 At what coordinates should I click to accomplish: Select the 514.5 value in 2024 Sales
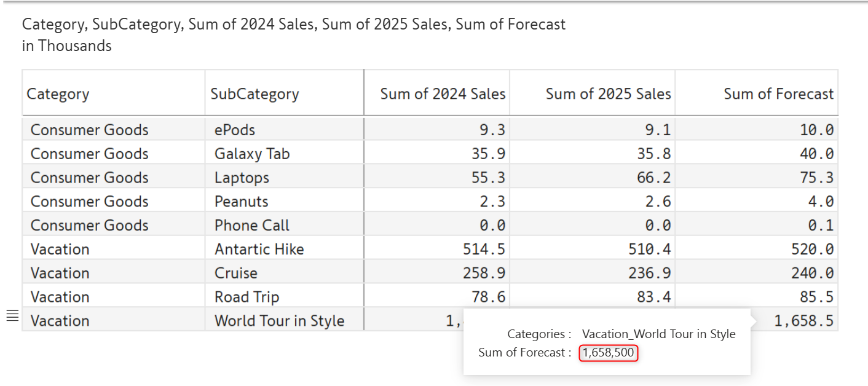(484, 250)
